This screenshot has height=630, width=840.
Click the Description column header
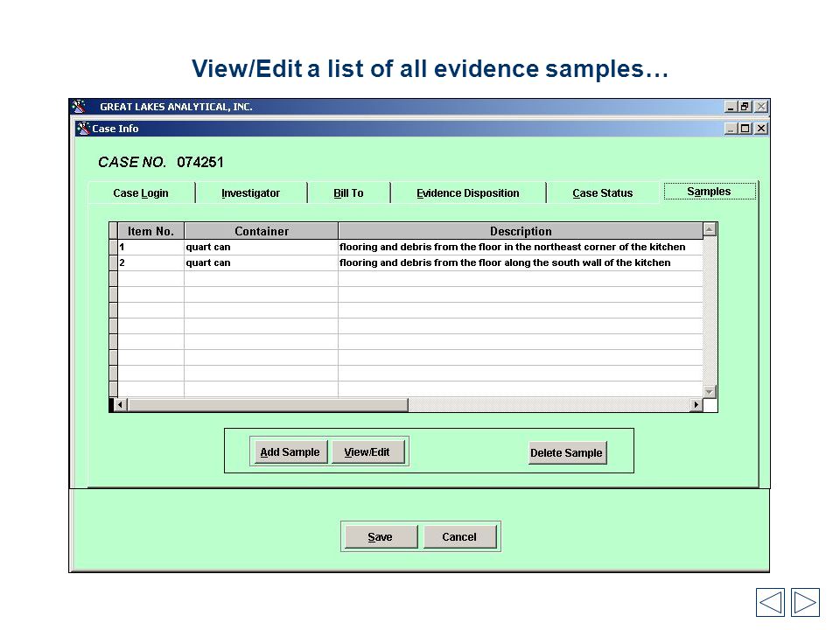521,231
